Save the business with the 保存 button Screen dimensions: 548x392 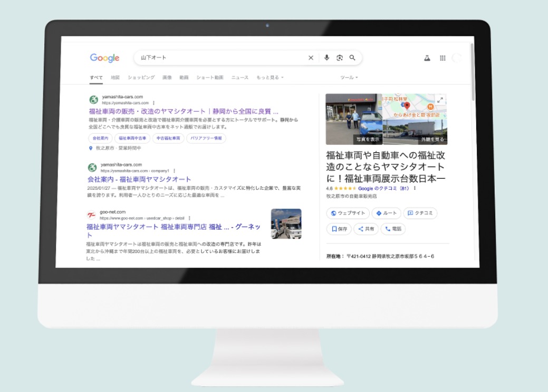click(339, 229)
